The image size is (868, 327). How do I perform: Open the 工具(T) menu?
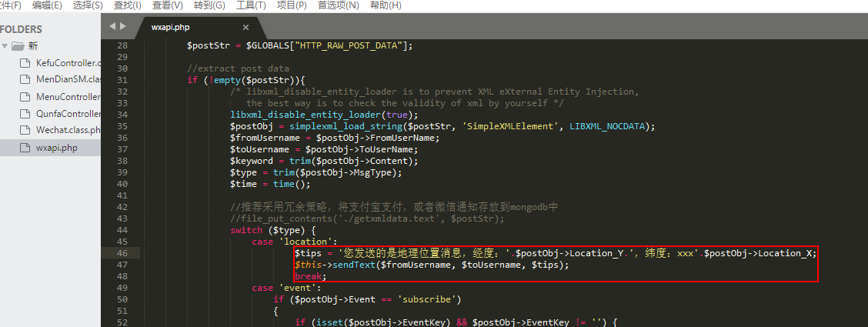tap(250, 5)
